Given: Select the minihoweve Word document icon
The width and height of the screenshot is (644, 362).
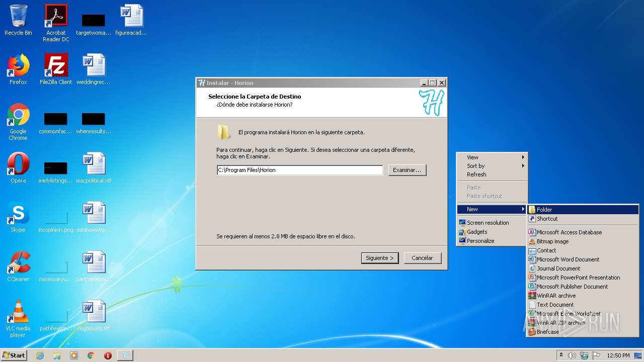Looking at the screenshot, I should point(94,217).
